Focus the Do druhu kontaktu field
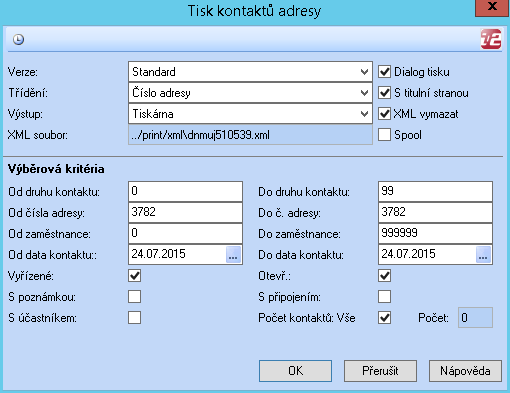The width and height of the screenshot is (510, 393). [435, 191]
